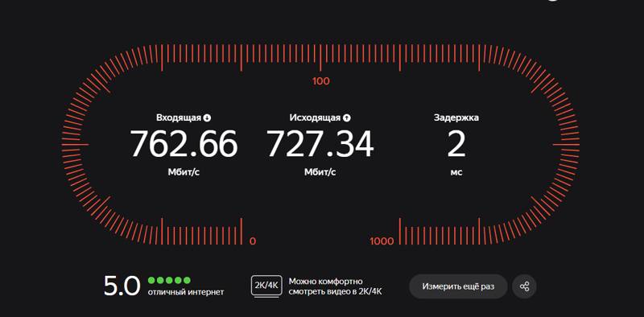The image size is (644, 317).
Task: Click the upload arrow icon beside Исходящая
Action: pos(347,118)
